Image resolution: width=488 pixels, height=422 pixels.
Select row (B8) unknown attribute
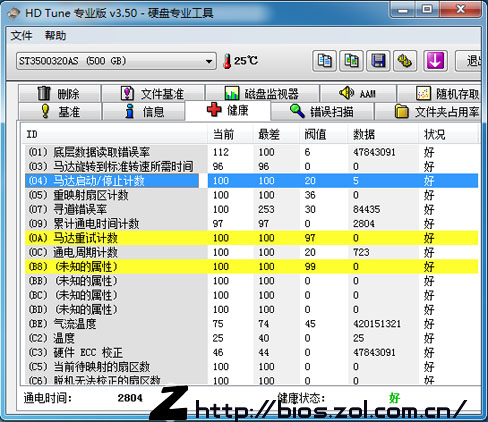(x=251, y=267)
